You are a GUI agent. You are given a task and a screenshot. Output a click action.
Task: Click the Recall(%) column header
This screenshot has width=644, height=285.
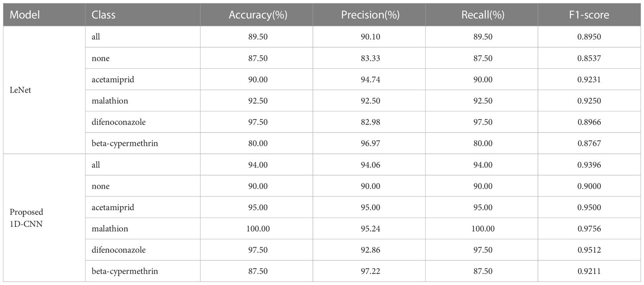[483, 15]
